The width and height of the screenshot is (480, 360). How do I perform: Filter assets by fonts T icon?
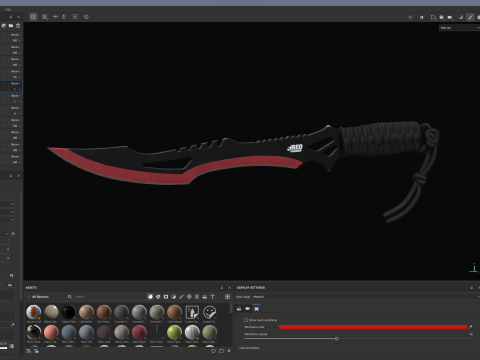(212, 297)
